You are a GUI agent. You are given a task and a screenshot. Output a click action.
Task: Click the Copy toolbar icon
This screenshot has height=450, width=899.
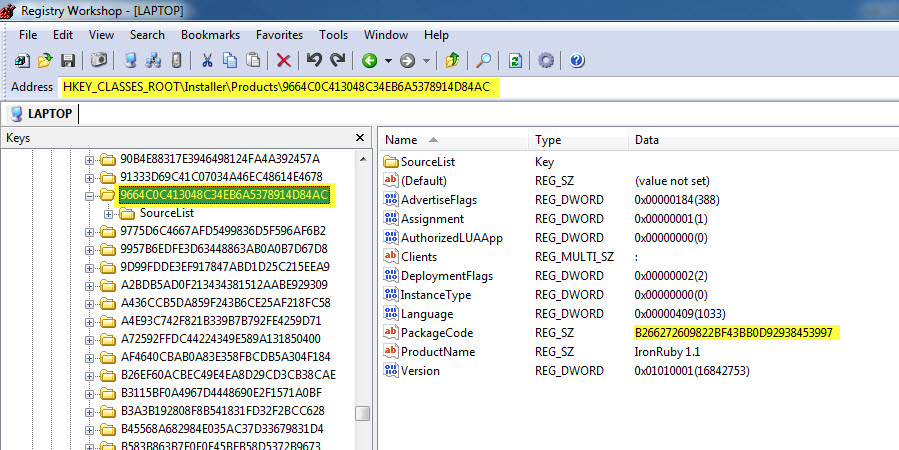(230, 60)
